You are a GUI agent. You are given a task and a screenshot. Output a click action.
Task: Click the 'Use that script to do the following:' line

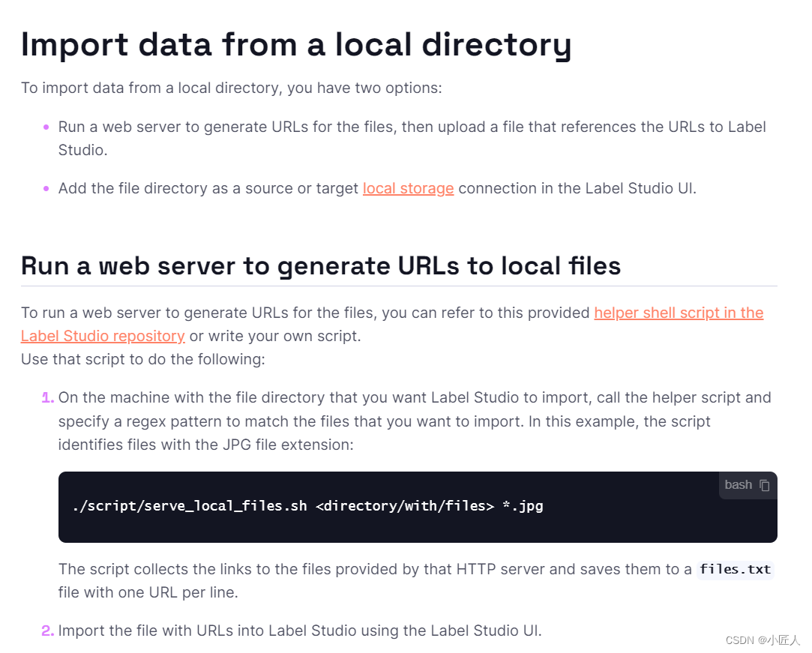[x=143, y=359]
